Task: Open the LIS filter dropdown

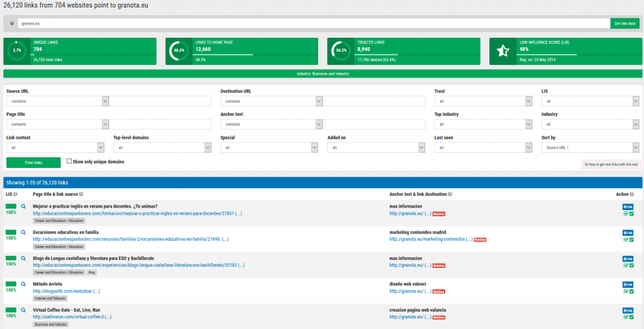Action: click(590, 101)
